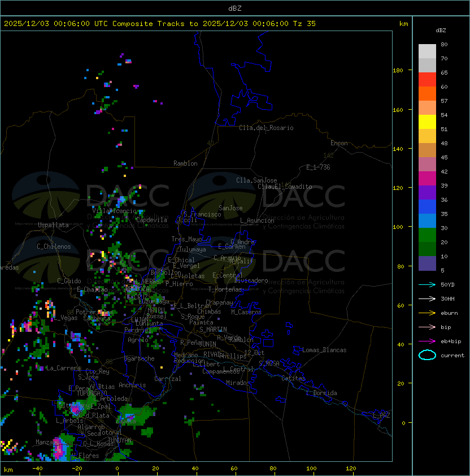Click the Catitas place label
Viewport: 470px width, 476px height.
(x=293, y=379)
